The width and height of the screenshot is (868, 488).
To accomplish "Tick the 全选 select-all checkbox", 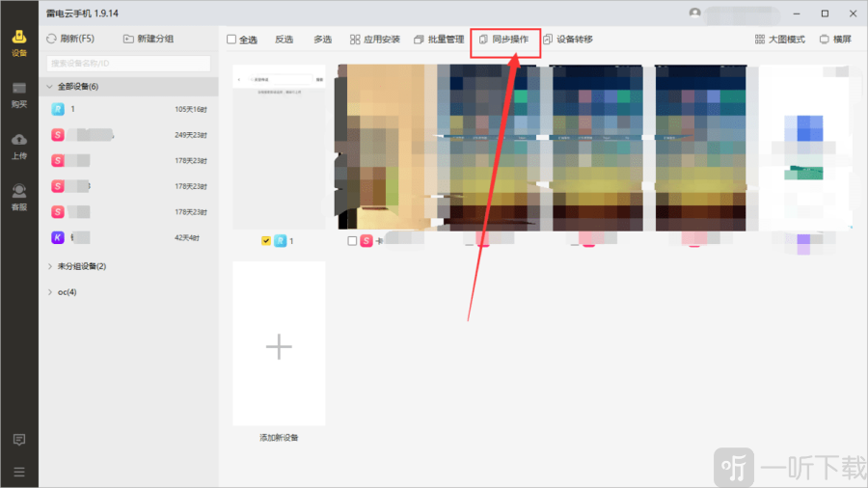I will click(231, 40).
